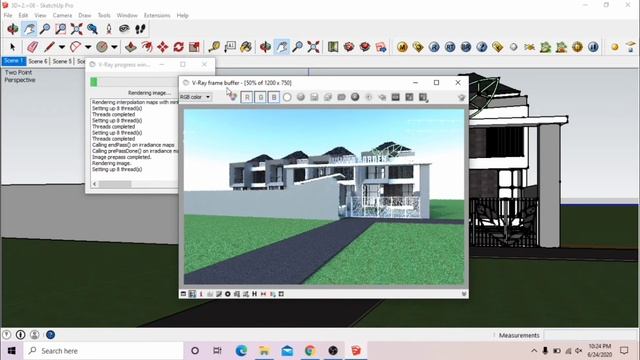Select the Arc tool
This screenshot has width=640, height=360.
pos(76,47)
